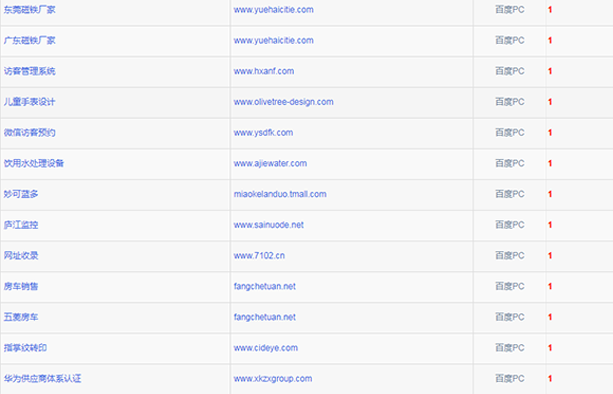
Task: Select rank 1 in the 广东磁铁厂家 row
Action: point(550,40)
